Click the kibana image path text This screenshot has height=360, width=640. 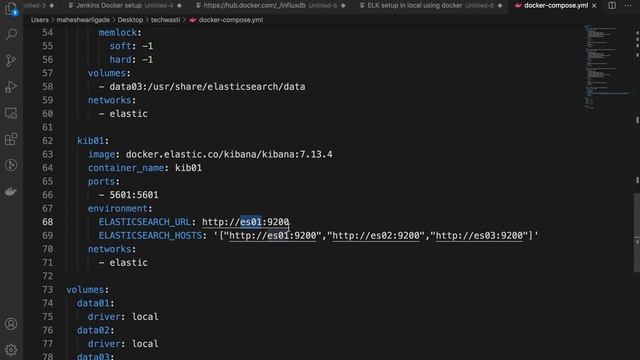(x=229, y=154)
